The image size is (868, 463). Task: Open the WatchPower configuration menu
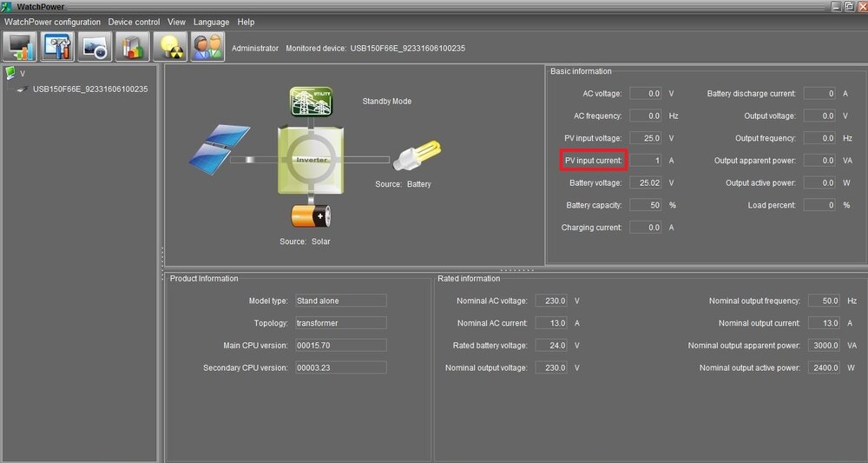tap(53, 22)
